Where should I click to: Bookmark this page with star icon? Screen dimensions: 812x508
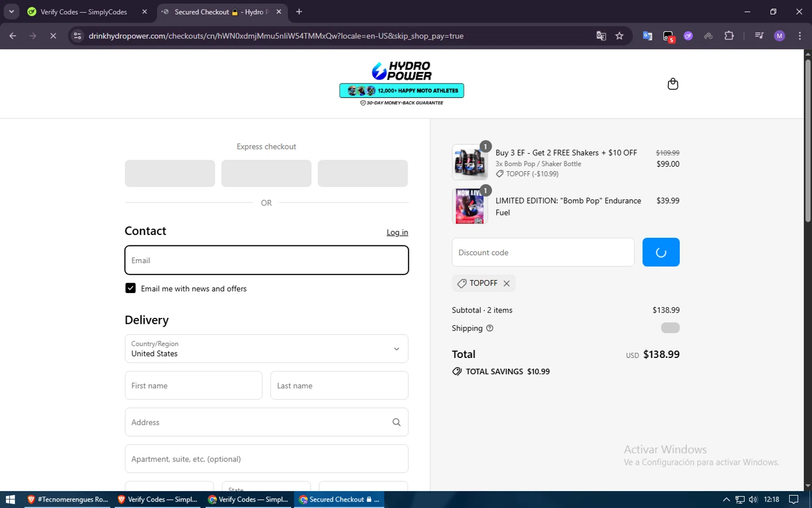coord(619,36)
